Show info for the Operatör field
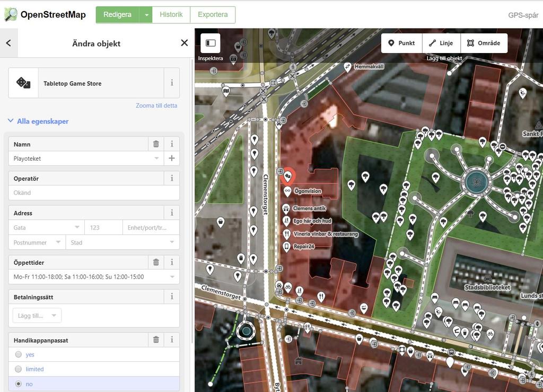The width and height of the screenshot is (543, 392). [172, 178]
